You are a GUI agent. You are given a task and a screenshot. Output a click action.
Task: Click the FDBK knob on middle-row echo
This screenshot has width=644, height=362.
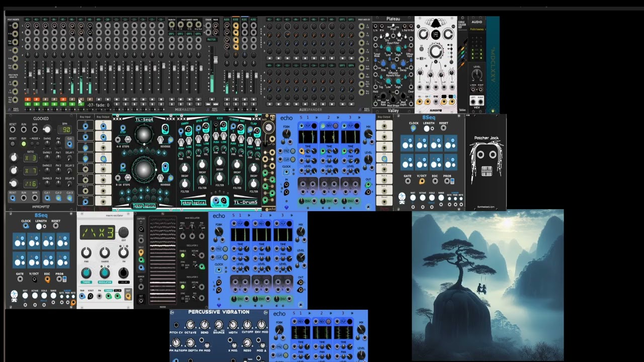[218, 232]
